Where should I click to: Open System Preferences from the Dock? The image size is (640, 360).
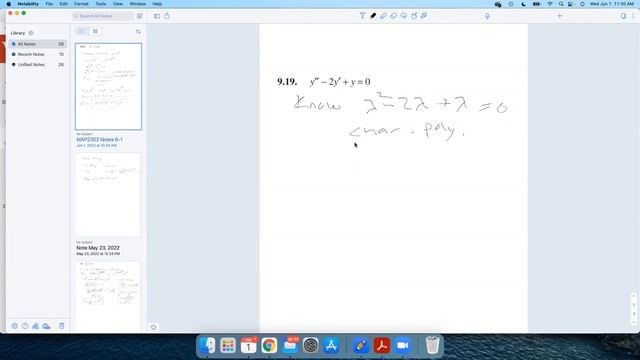(311, 345)
